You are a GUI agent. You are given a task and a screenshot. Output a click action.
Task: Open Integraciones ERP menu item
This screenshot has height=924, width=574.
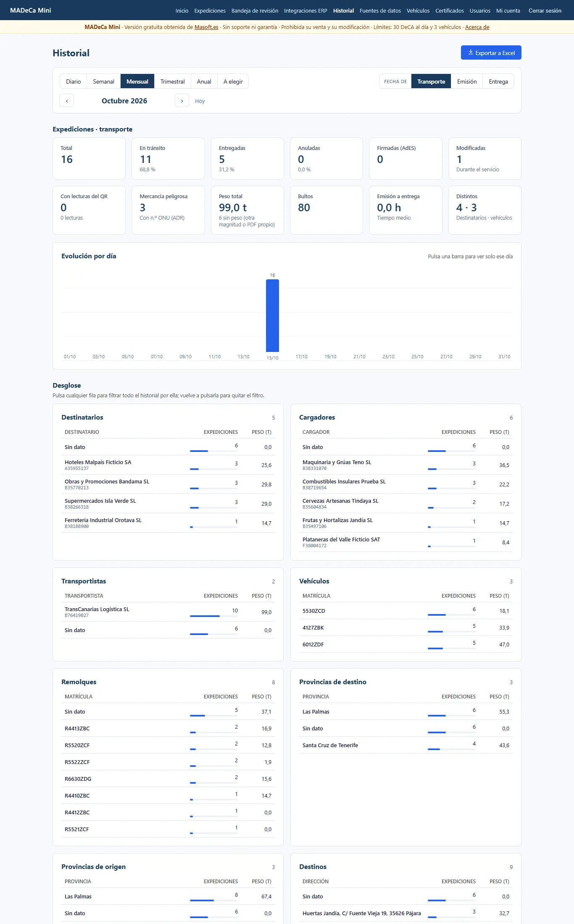coord(305,10)
